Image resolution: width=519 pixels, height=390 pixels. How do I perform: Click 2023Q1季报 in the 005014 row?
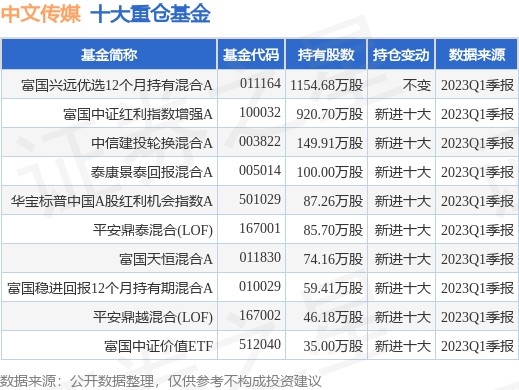pyautogui.click(x=477, y=172)
